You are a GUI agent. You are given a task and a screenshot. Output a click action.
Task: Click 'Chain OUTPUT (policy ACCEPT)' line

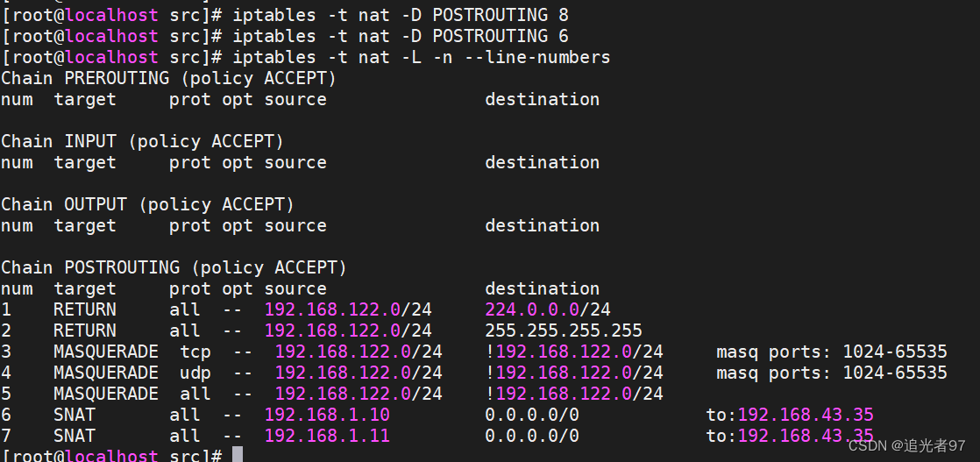pos(147,204)
